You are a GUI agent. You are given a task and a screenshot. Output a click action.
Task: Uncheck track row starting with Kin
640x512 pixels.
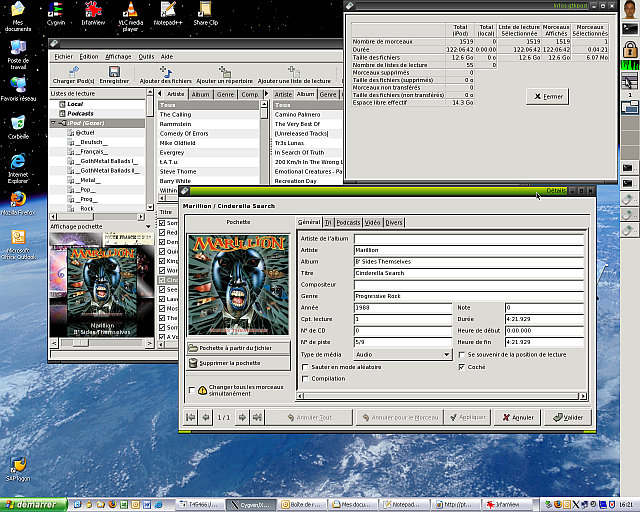(x=162, y=261)
